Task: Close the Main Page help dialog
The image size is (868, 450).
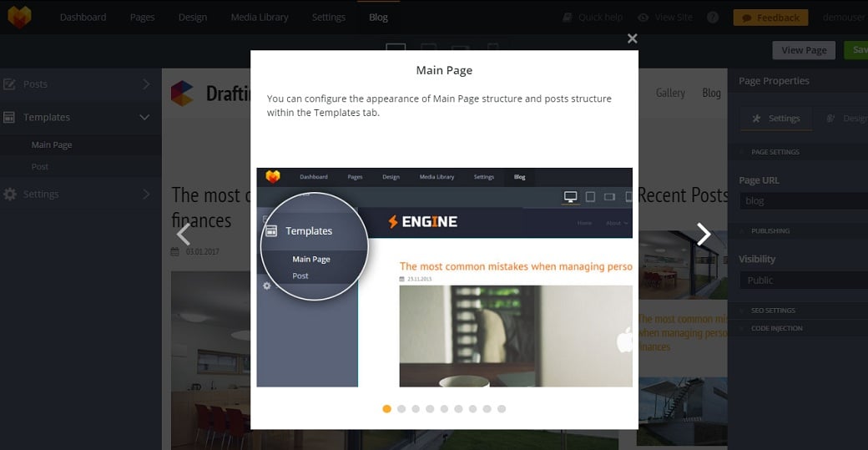Action: tap(632, 38)
